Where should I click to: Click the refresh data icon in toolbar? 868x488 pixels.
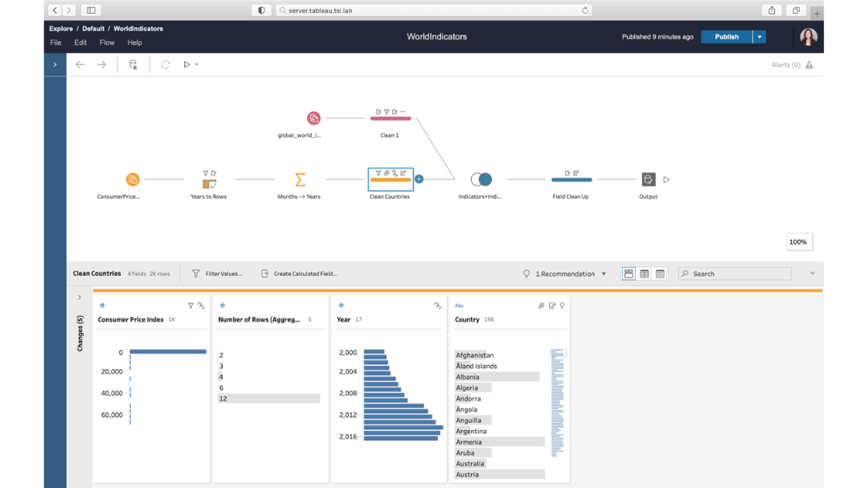tap(166, 64)
